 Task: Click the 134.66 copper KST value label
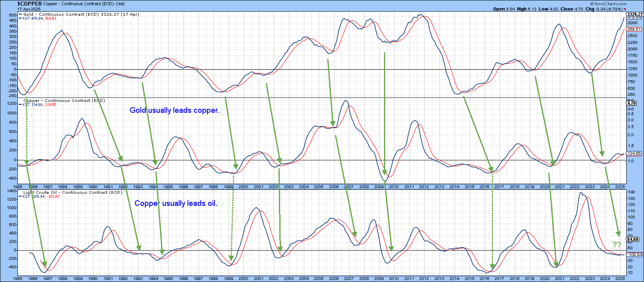point(634,153)
